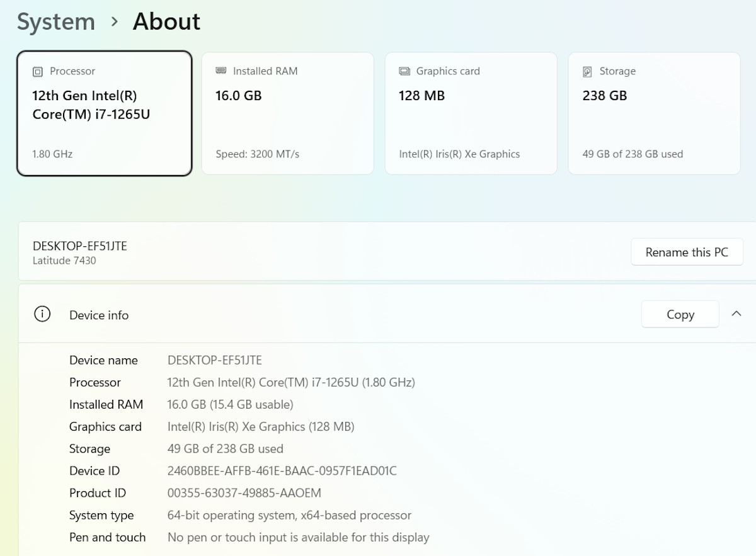Click the Processor chip icon

[38, 72]
